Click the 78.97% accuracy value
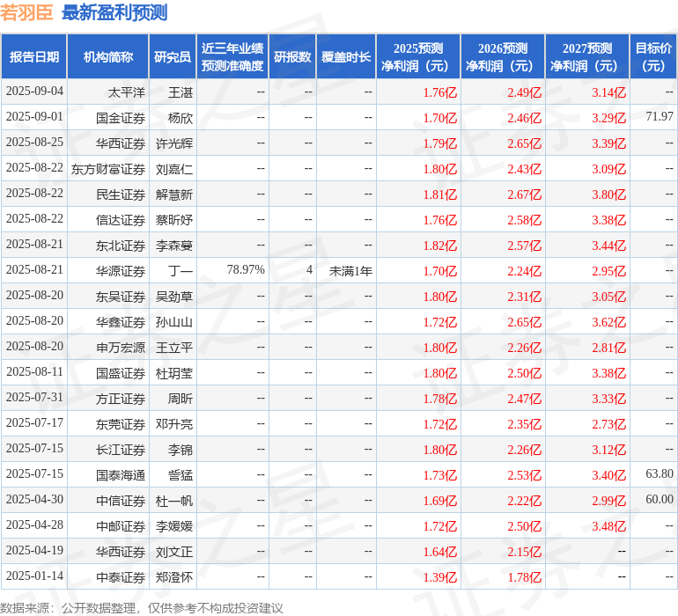The image size is (678, 616). click(246, 270)
